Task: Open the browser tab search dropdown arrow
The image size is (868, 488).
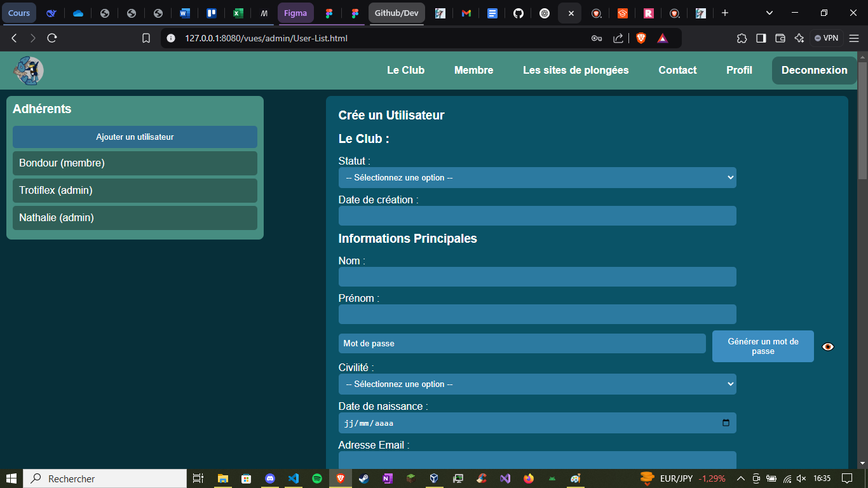Action: click(769, 13)
